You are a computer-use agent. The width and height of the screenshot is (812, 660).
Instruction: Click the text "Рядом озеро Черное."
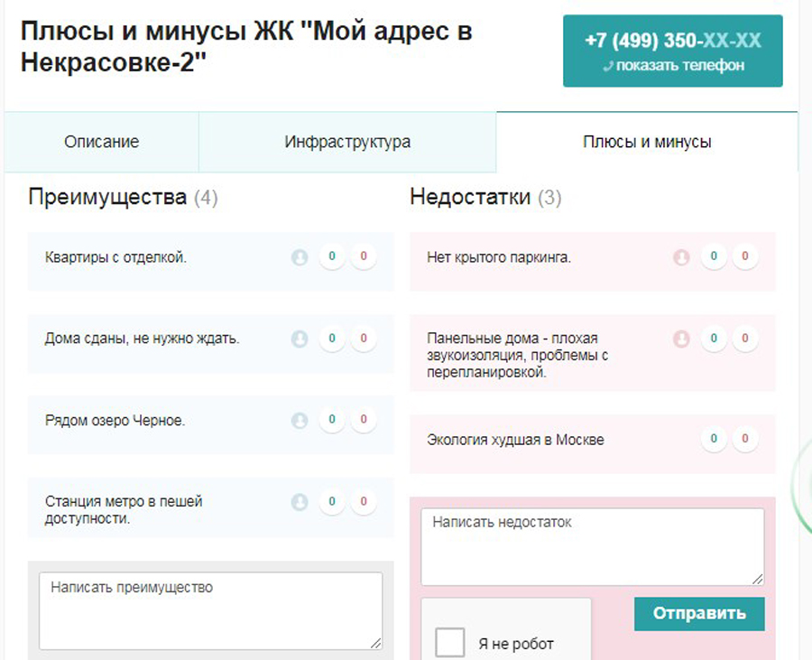[x=115, y=420]
